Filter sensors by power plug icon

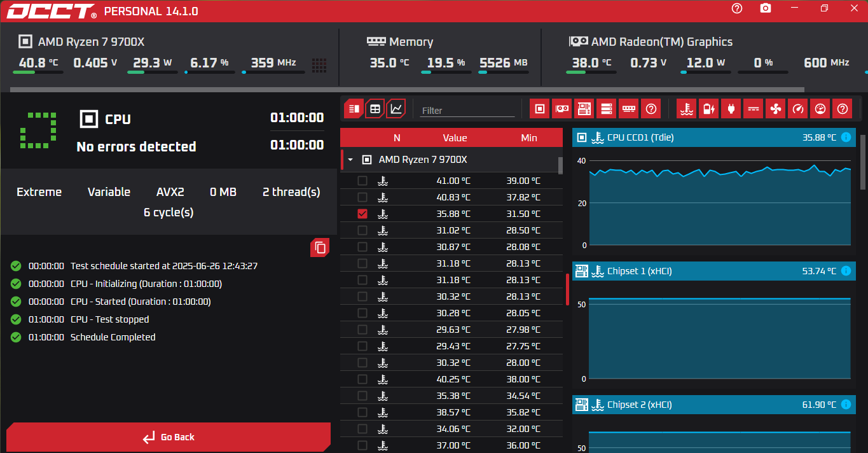[x=731, y=109]
